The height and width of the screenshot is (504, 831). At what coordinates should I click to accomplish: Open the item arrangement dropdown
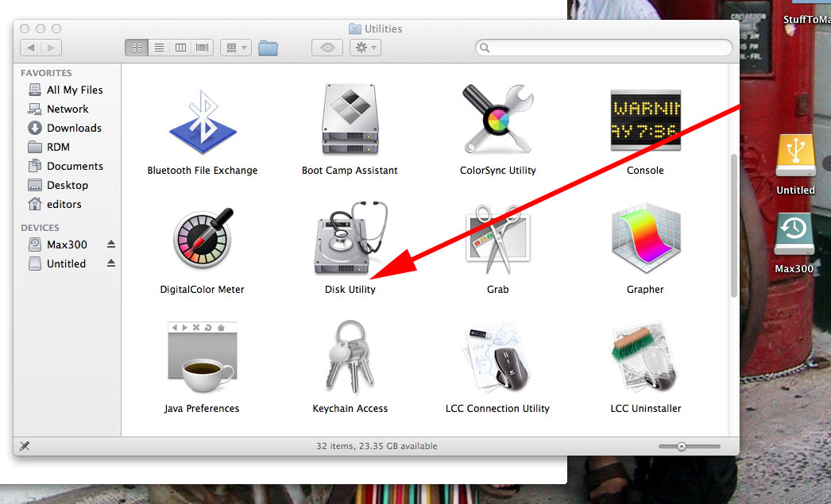coord(236,48)
